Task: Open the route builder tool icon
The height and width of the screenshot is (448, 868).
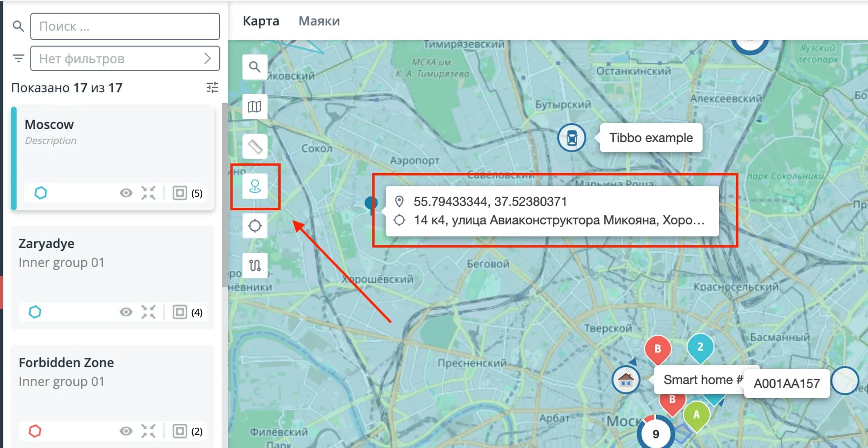Action: pyautogui.click(x=255, y=265)
